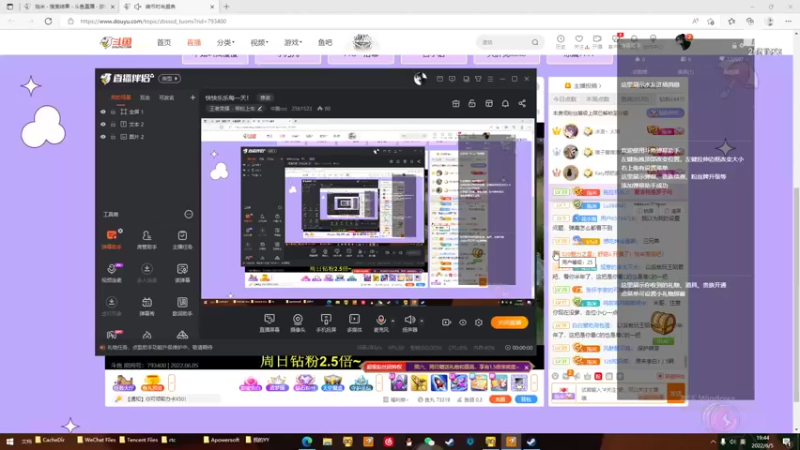Toggle the 屏蔽特效 checkbox in chat

click(x=660, y=377)
